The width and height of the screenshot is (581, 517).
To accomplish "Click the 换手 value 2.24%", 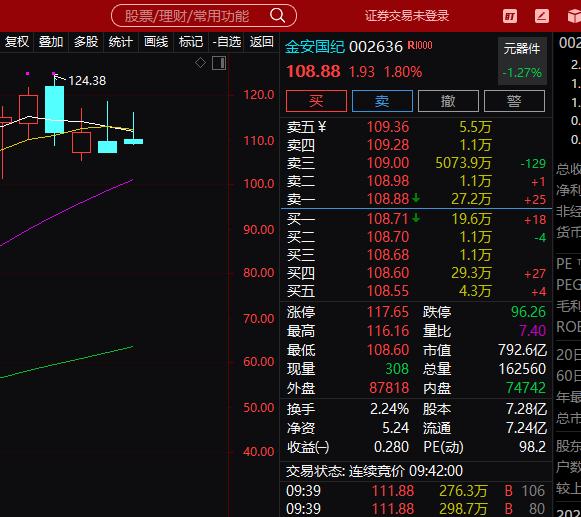I will click(389, 409).
